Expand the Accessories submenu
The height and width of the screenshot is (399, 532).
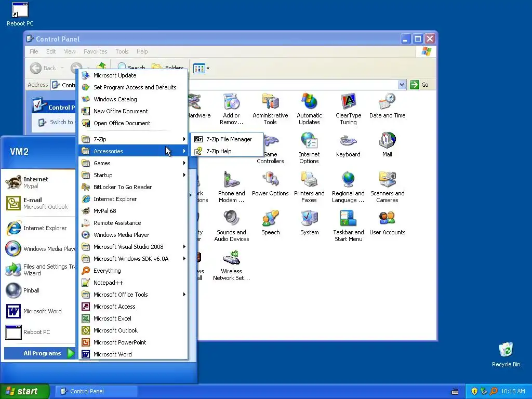click(134, 151)
